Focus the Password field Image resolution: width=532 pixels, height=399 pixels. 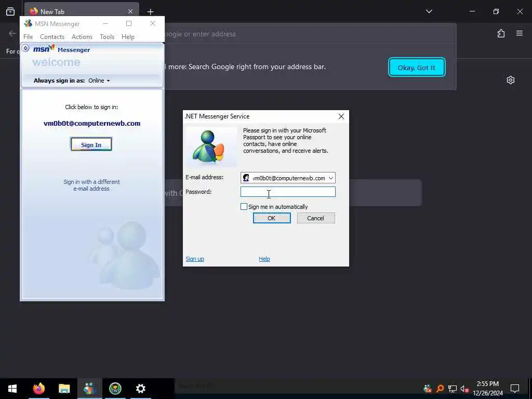tap(288, 192)
